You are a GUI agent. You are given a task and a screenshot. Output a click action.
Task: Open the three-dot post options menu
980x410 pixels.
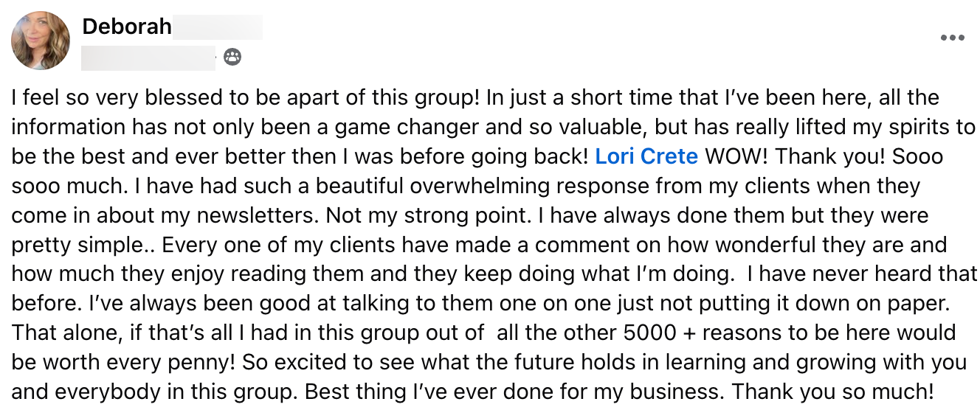952,38
